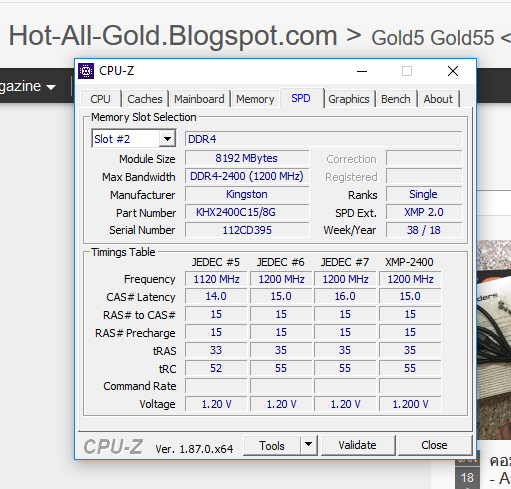Open the Mainboard tab
511x489 pixels.
(x=199, y=99)
